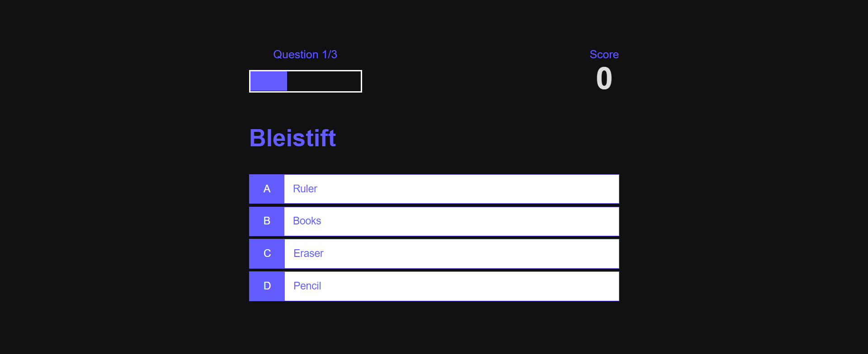
Task: Click the letter D answer badge
Action: pyautogui.click(x=267, y=286)
